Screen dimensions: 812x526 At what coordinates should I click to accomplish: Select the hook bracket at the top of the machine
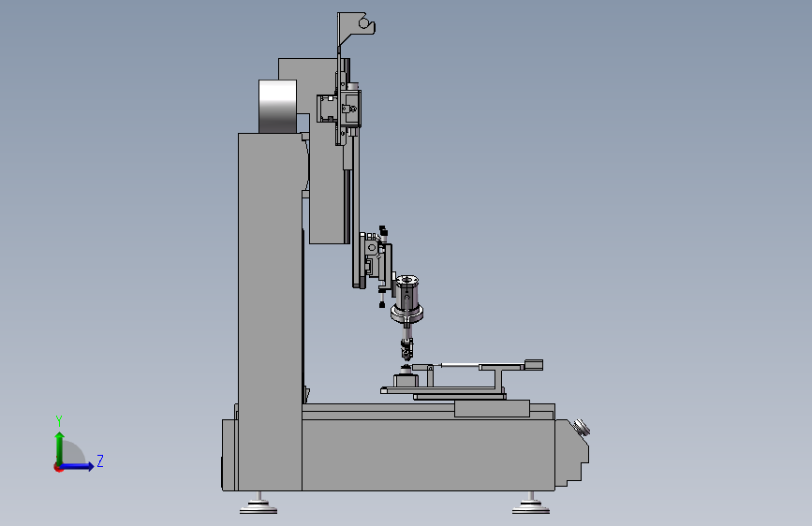tap(355, 31)
